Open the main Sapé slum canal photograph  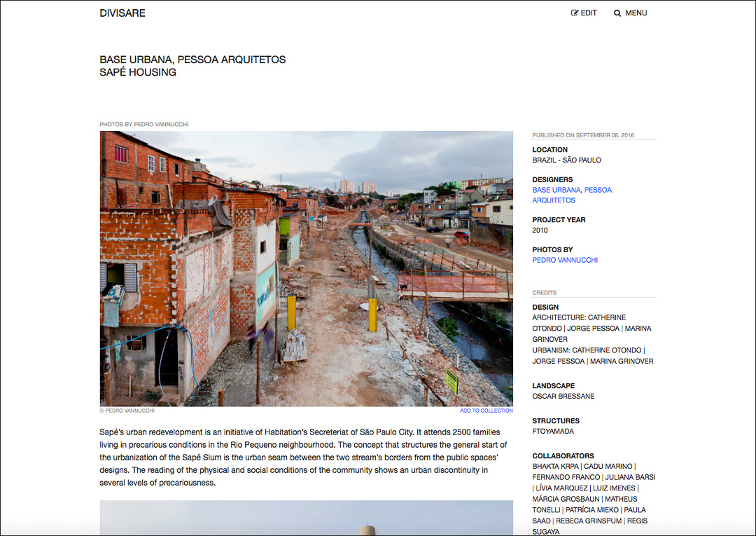coord(306,269)
